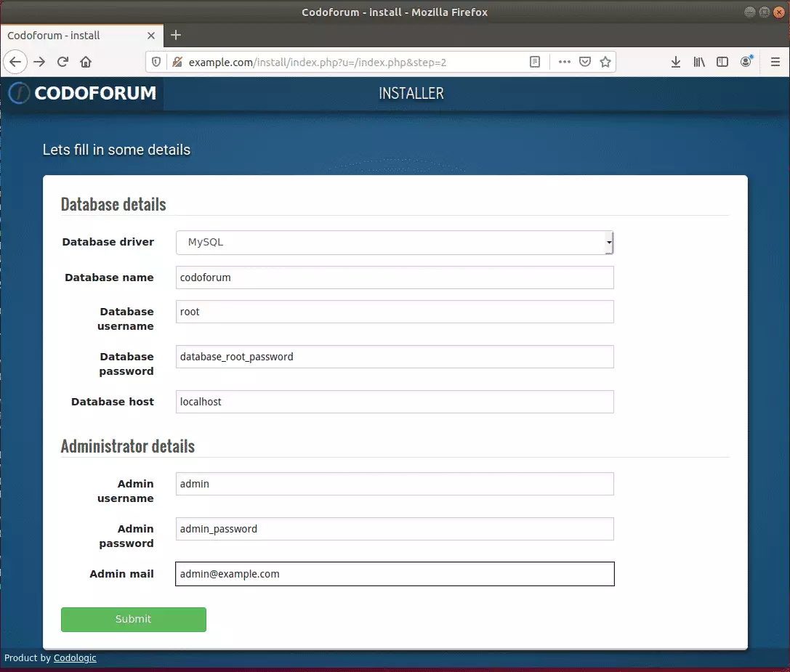This screenshot has width=790, height=672.
Task: Click the Admin mail field
Action: pos(395,574)
